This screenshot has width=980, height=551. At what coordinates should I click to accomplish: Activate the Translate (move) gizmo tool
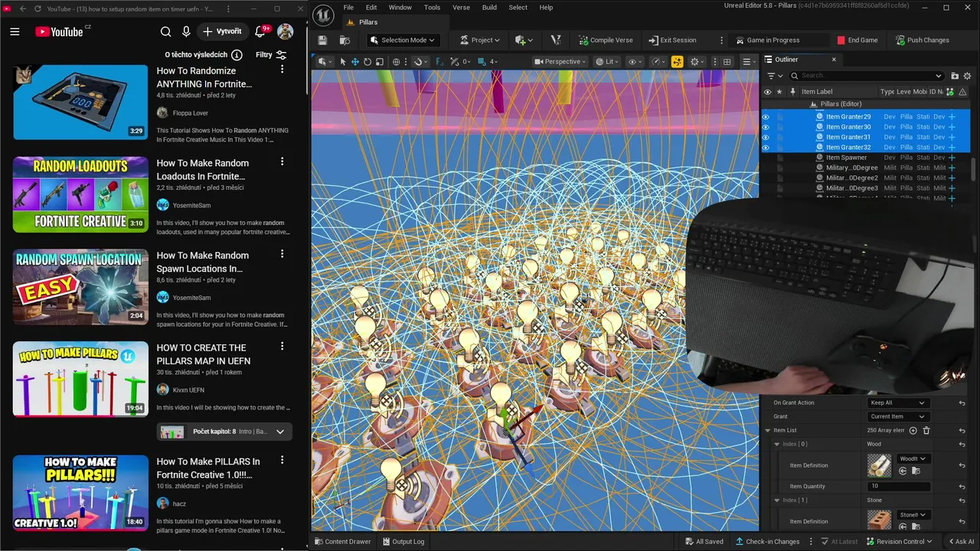tap(355, 61)
